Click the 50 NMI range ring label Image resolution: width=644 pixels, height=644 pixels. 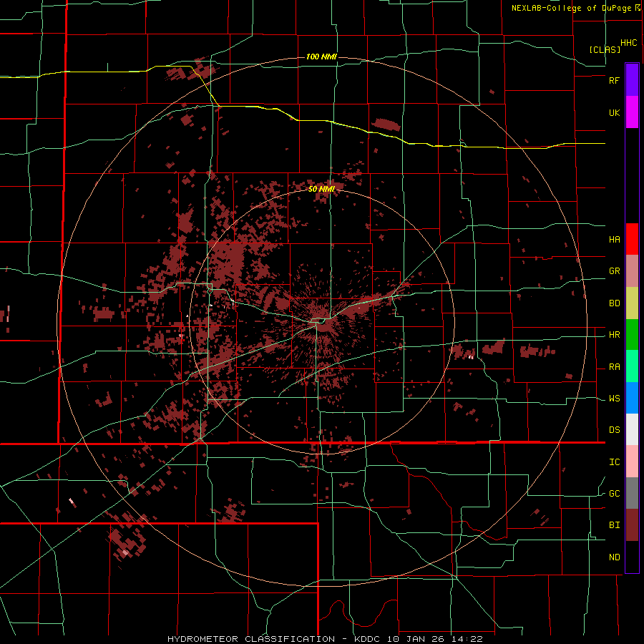(321, 189)
